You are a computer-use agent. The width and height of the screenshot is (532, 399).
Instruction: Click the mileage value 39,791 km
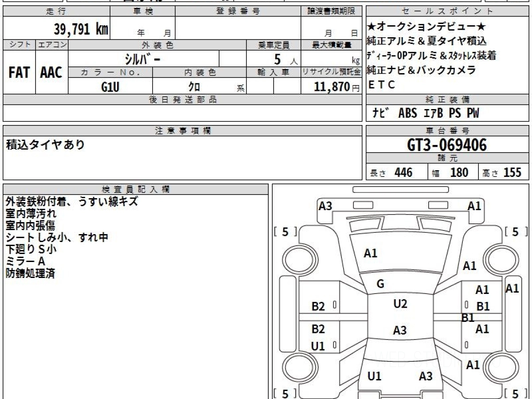[x=81, y=29]
